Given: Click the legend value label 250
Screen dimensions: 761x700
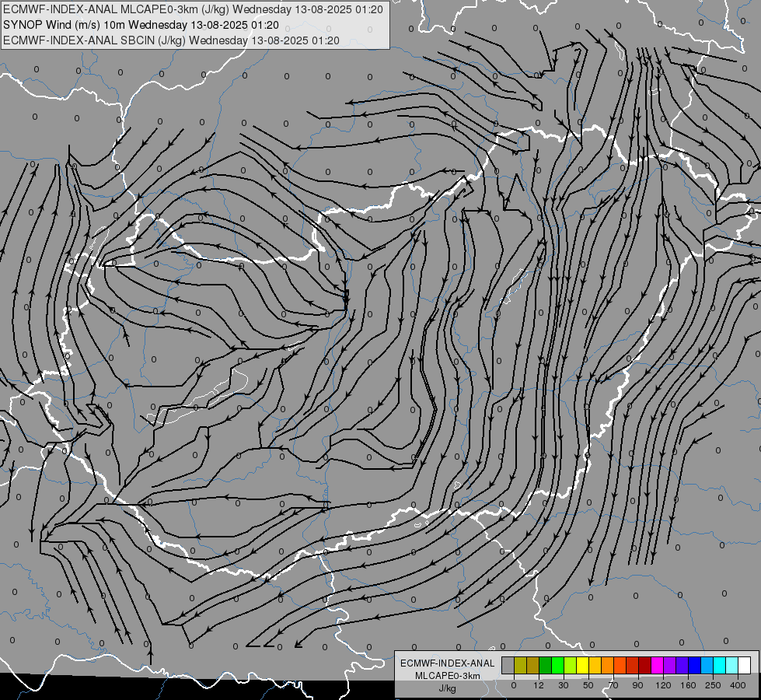Looking at the screenshot, I should (x=713, y=685).
